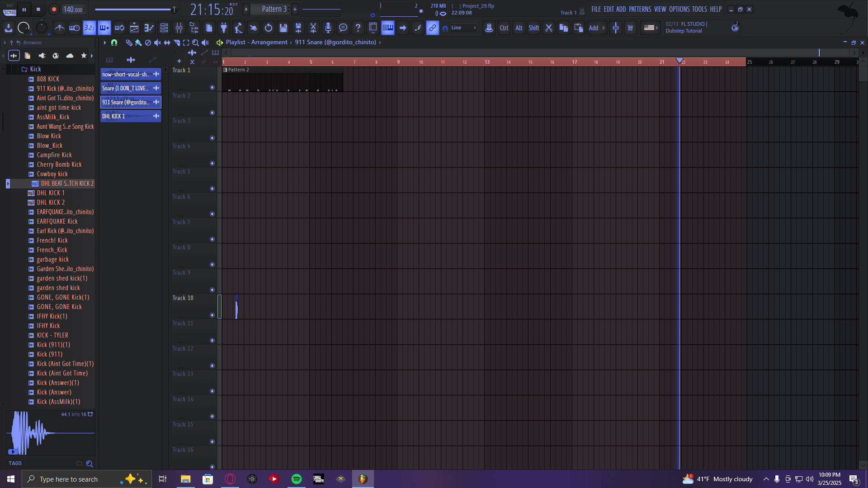
Task: Open the OPTIONS menu
Action: (x=679, y=9)
